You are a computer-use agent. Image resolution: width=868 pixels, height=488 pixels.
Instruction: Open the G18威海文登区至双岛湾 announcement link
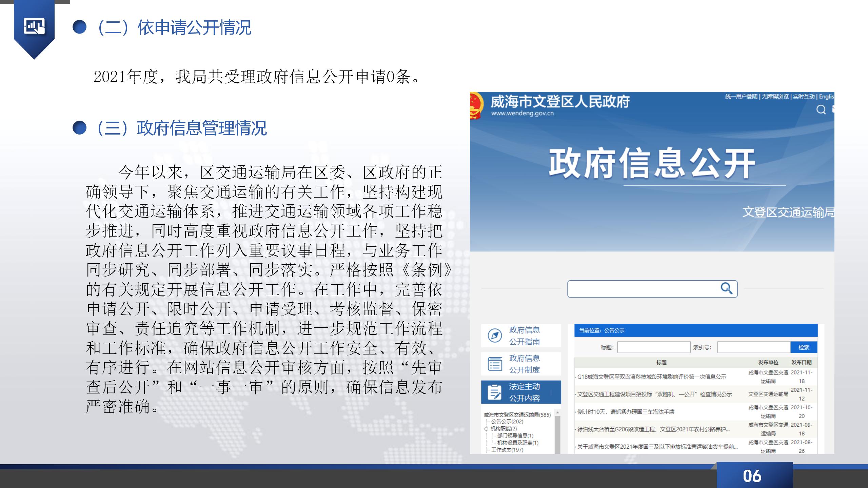(652, 377)
